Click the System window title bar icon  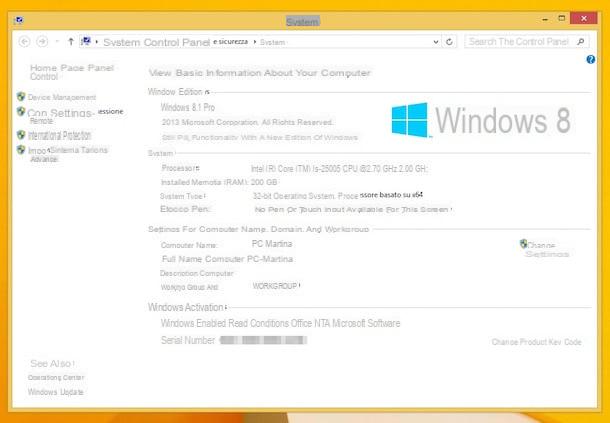click(x=18, y=20)
